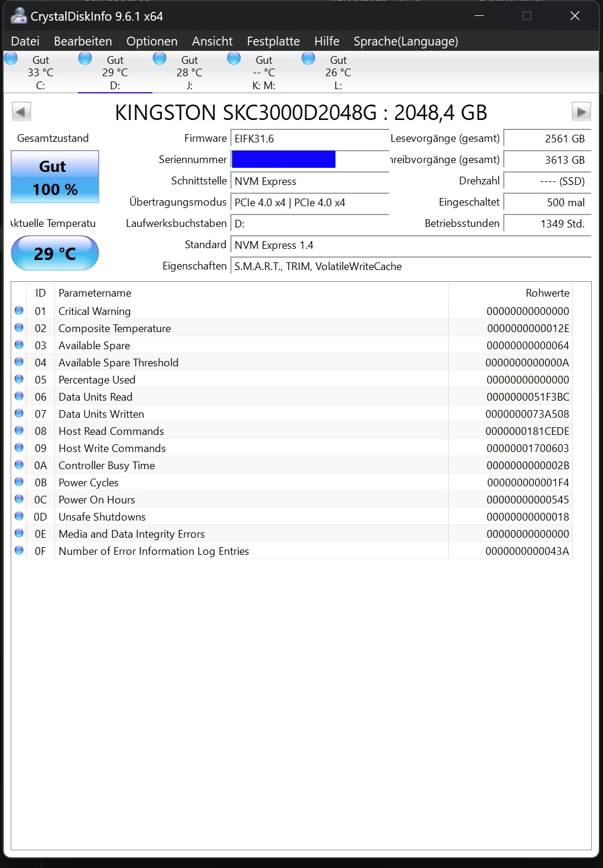Click status orb of Available Spare Threshold row

tap(19, 362)
